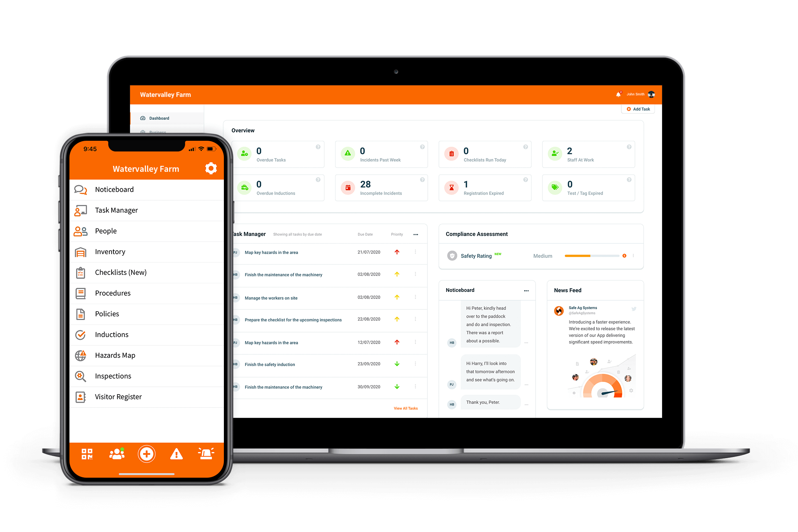This screenshot has height=532, width=798.
Task: Expand the Task Manager overflow menu
Action: pyautogui.click(x=416, y=234)
